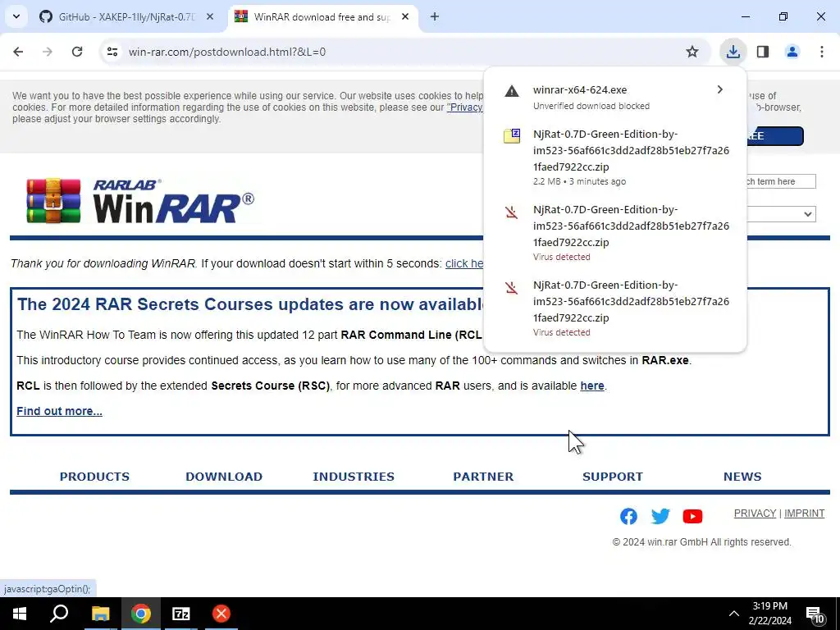Image resolution: width=840 pixels, height=630 pixels.
Task: Open the DOWNLOAD menu
Action: pos(224,477)
